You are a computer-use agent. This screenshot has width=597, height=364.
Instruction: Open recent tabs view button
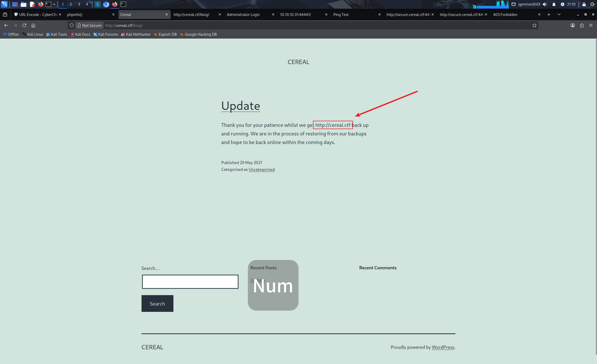pos(5,15)
